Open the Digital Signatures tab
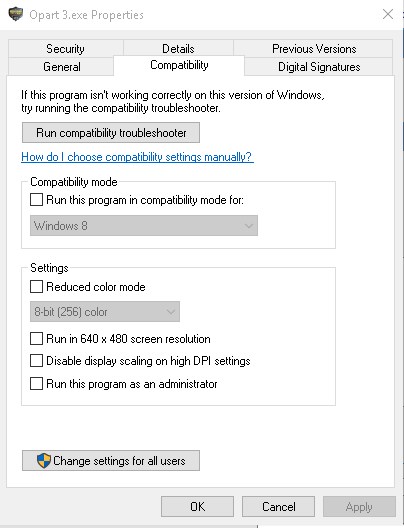Image resolution: width=404 pixels, height=528 pixels. 319,66
